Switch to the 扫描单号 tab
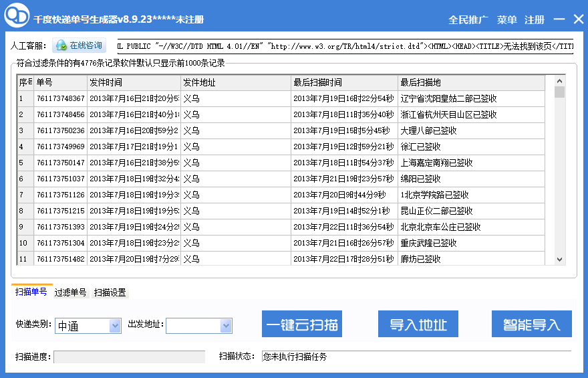The image size is (588, 378). point(31,292)
